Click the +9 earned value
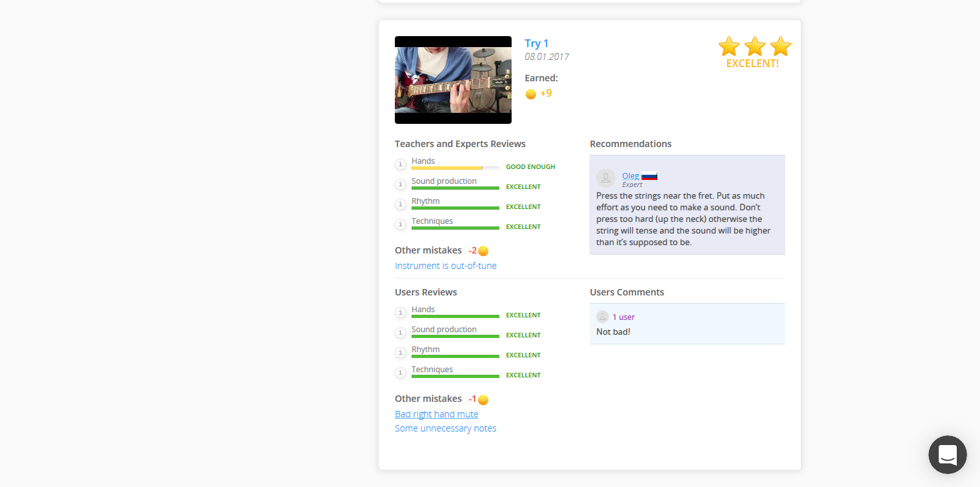The image size is (980, 487). [546, 93]
